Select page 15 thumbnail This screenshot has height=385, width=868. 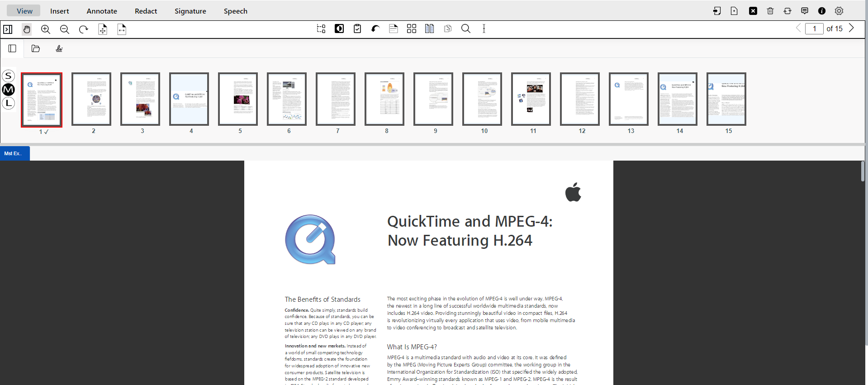click(x=726, y=99)
